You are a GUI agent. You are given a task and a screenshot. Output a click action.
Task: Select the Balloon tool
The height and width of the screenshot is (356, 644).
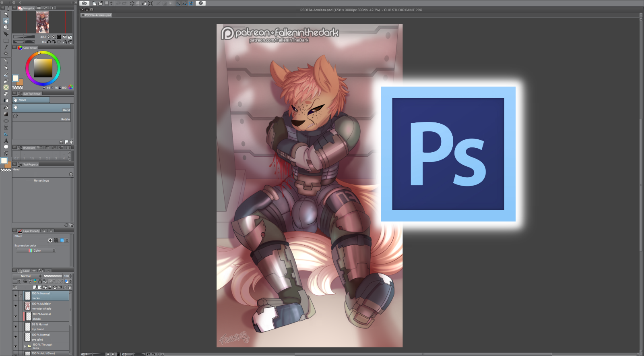pos(6,147)
